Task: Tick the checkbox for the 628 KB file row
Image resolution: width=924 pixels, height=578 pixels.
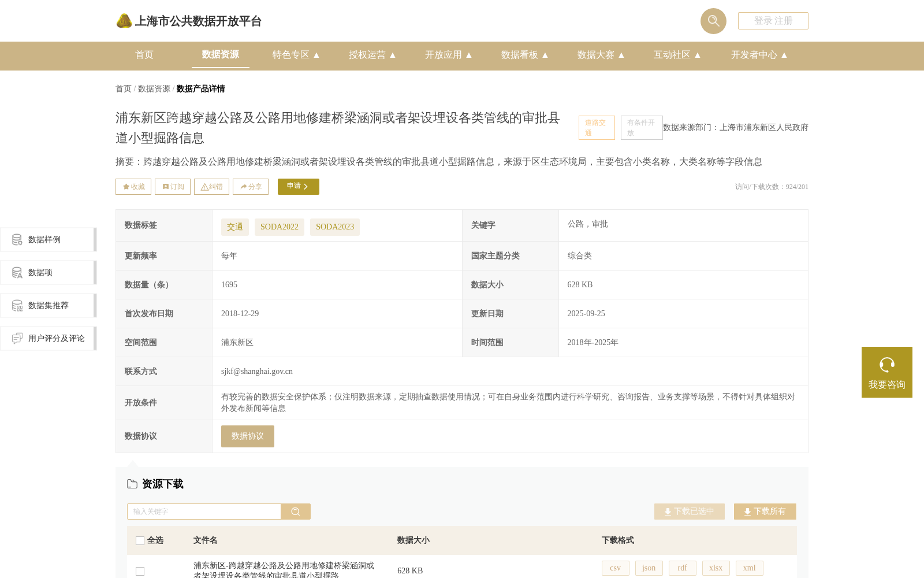Action: [140, 571]
